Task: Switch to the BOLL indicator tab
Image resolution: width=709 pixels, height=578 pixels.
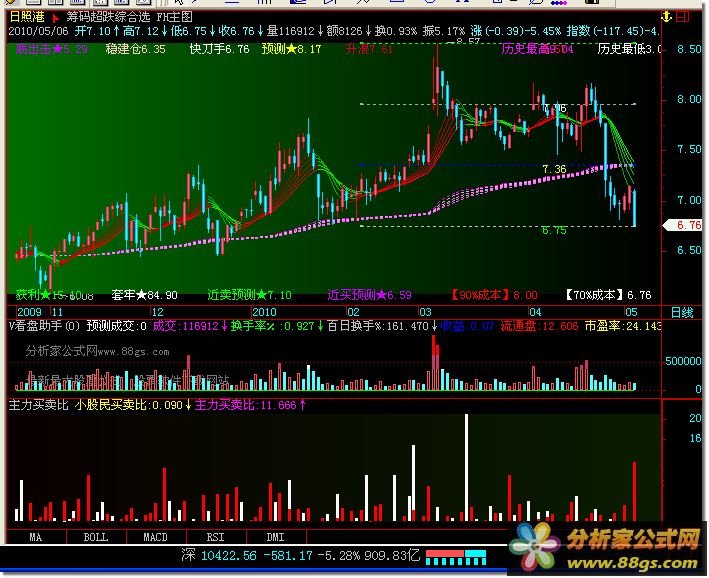Action: pos(96,537)
